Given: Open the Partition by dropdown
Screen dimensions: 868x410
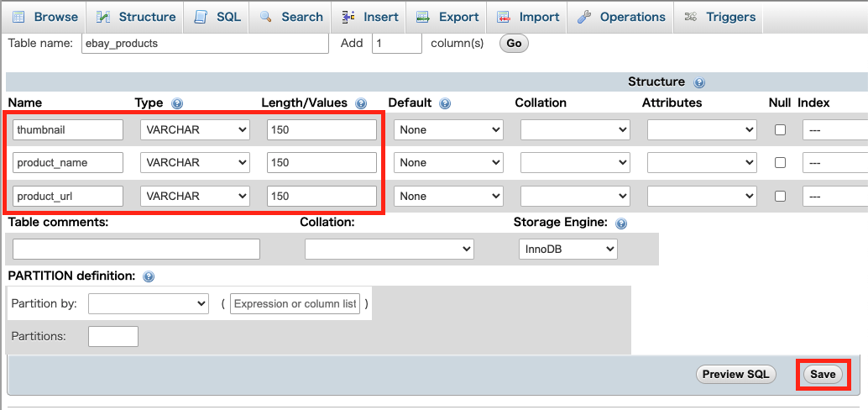Looking at the screenshot, I should tap(149, 303).
